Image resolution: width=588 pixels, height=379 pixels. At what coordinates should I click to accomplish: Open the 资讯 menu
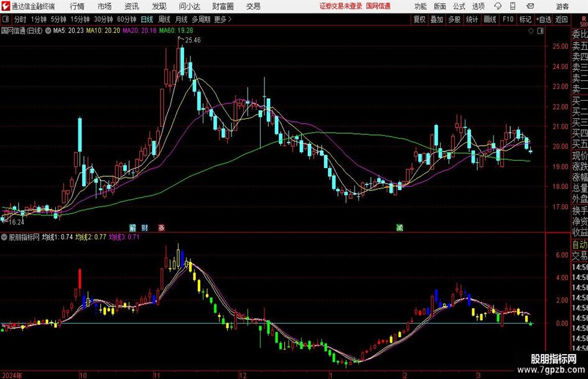pos(131,6)
